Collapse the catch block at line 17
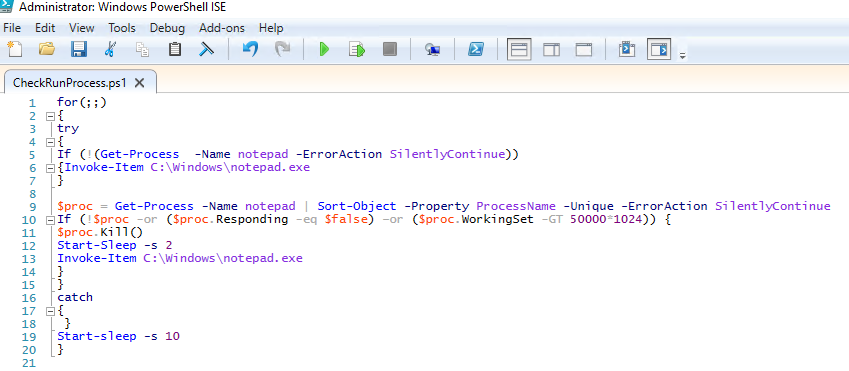The width and height of the screenshot is (849, 371). [50, 311]
